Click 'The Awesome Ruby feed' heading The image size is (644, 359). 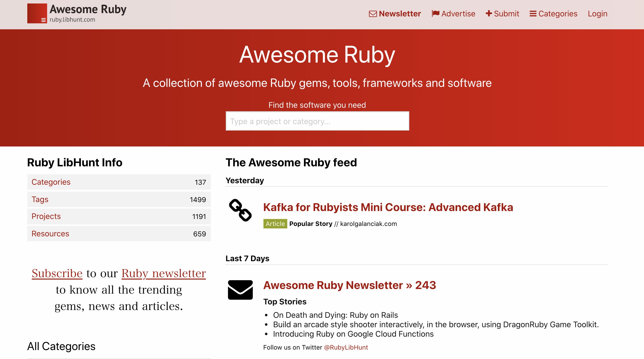pyautogui.click(x=291, y=163)
